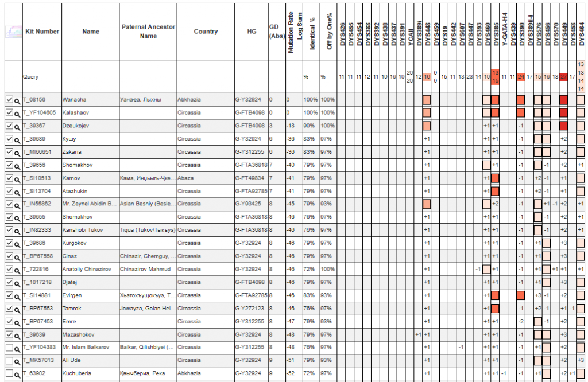588x382 pixels.
Task: Deselect checkbox for Mazashokov row
Action: [x=9, y=334]
